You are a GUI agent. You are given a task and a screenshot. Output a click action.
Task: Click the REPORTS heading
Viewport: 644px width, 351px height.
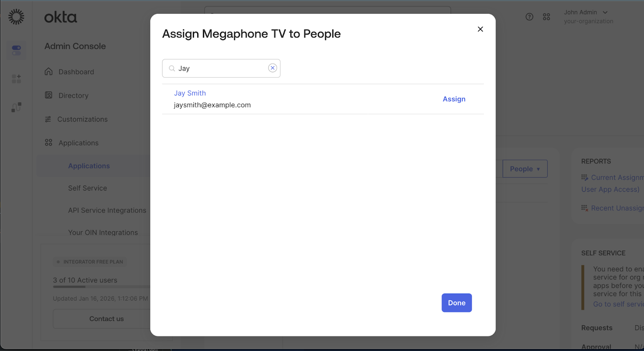596,161
